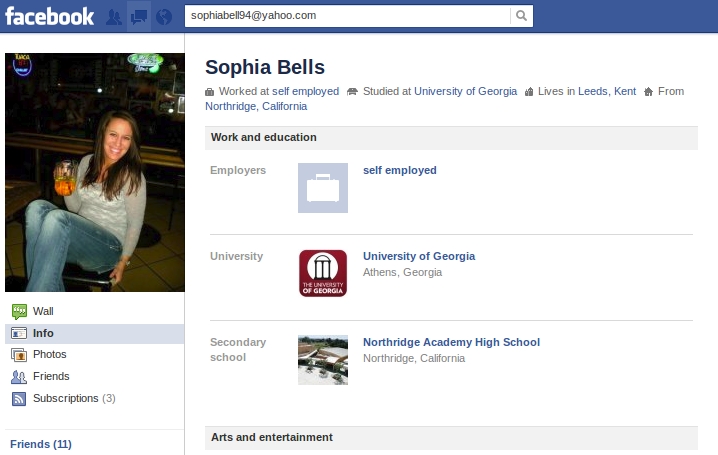This screenshot has height=455, width=718.
Task: Click the briefcase employer placeholder image
Action: point(323,188)
